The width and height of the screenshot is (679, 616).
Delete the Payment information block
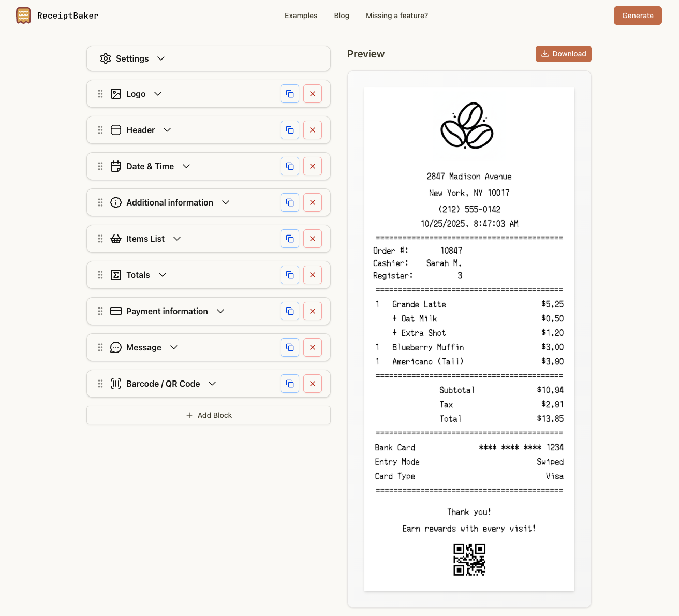point(313,311)
